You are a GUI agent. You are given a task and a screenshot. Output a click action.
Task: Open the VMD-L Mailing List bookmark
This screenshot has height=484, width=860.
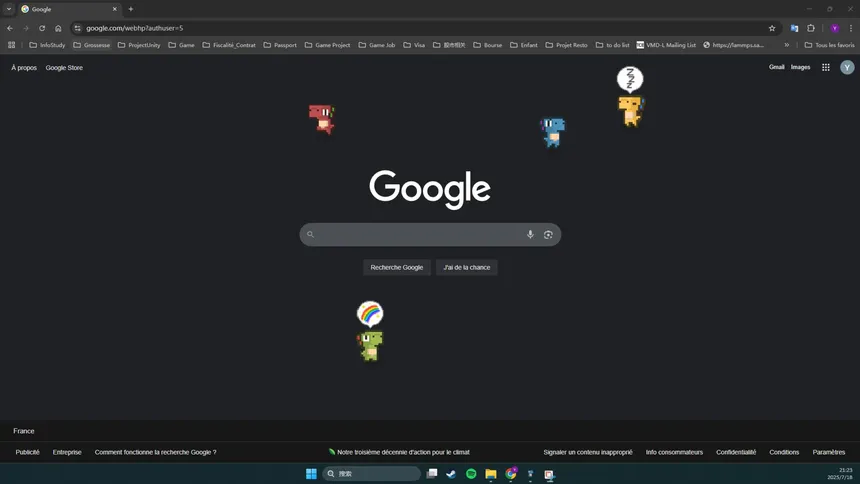(x=666, y=45)
